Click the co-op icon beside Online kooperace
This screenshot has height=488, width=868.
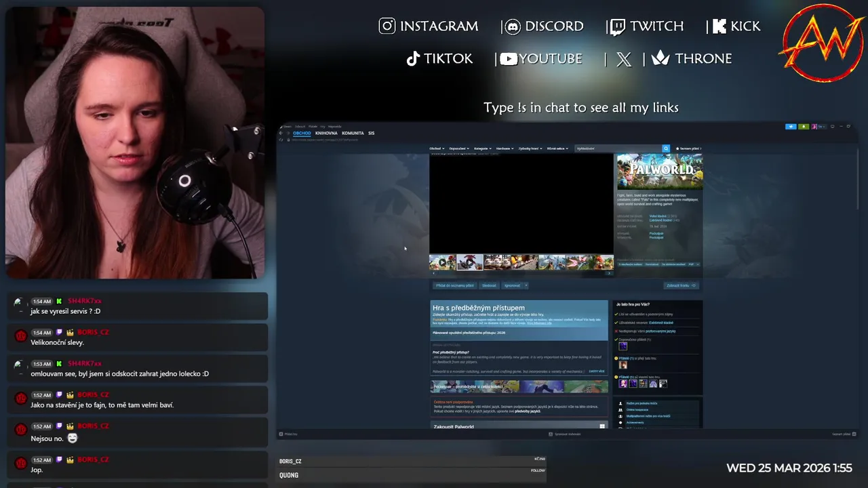point(620,409)
